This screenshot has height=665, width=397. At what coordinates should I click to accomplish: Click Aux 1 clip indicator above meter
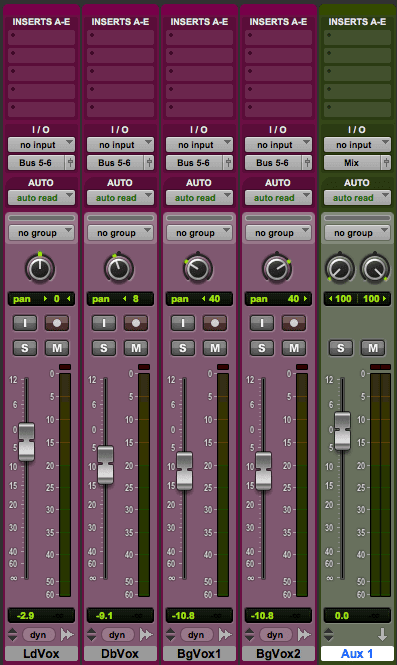(x=380, y=367)
